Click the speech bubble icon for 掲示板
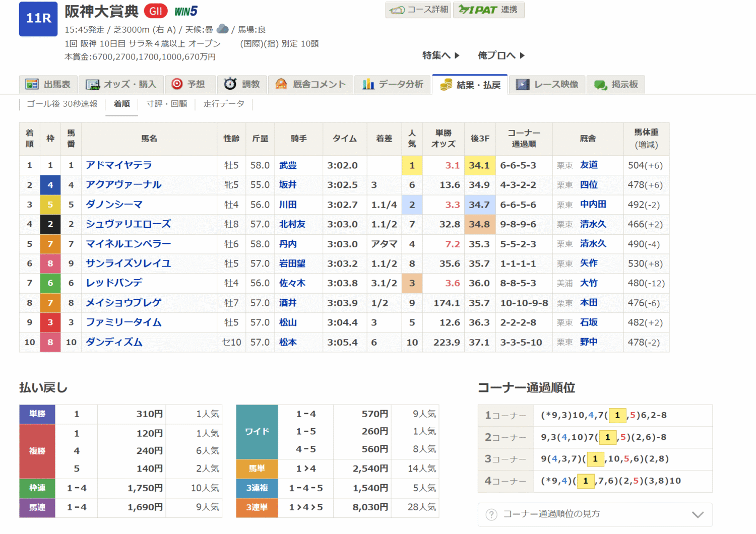 [x=600, y=85]
